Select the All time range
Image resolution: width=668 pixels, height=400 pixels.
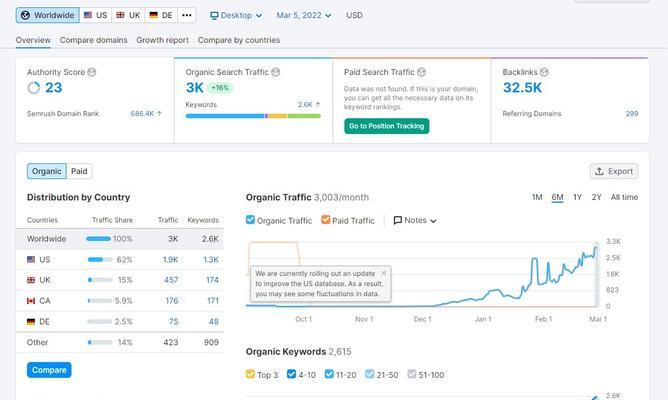click(624, 197)
